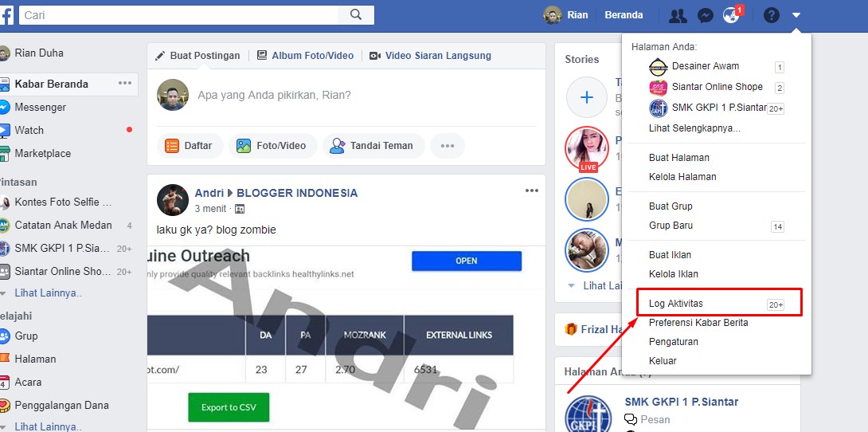The width and height of the screenshot is (868, 432).
Task: Open Marketplace in left sidebar
Action: click(43, 153)
